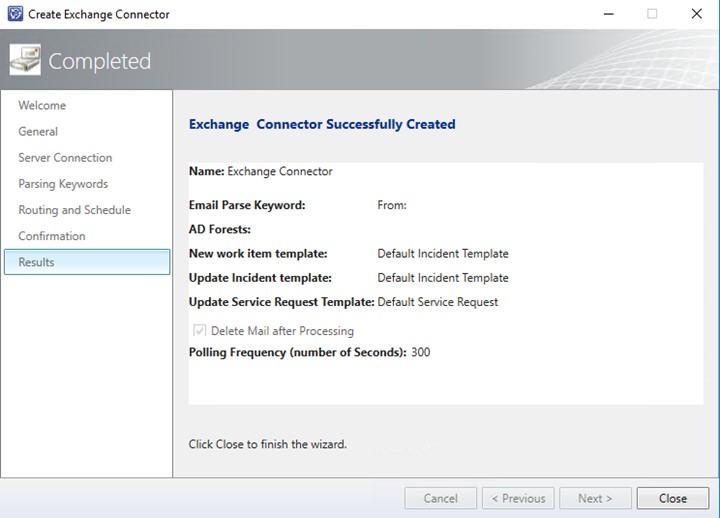
Task: Click the 300 polling frequency value
Action: [421, 352]
